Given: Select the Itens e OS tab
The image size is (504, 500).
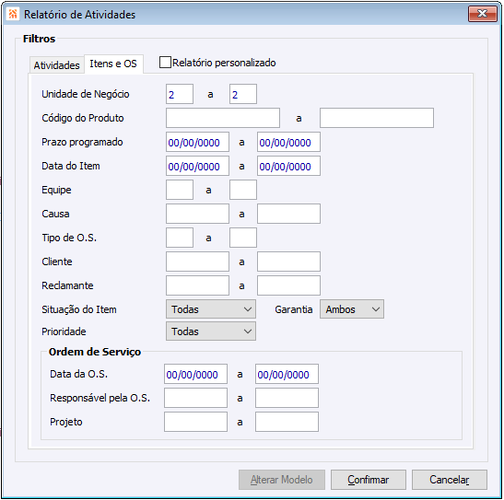Looking at the screenshot, I should click(x=113, y=64).
